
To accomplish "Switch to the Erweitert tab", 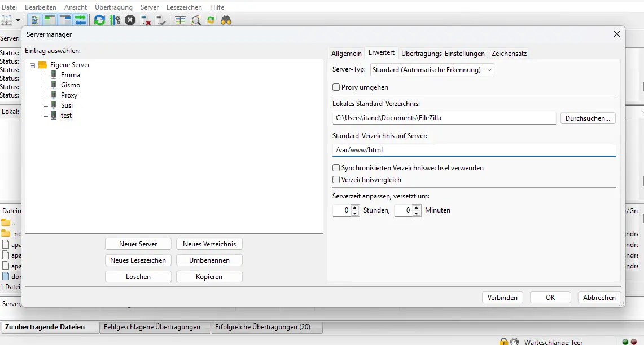I will coord(382,52).
